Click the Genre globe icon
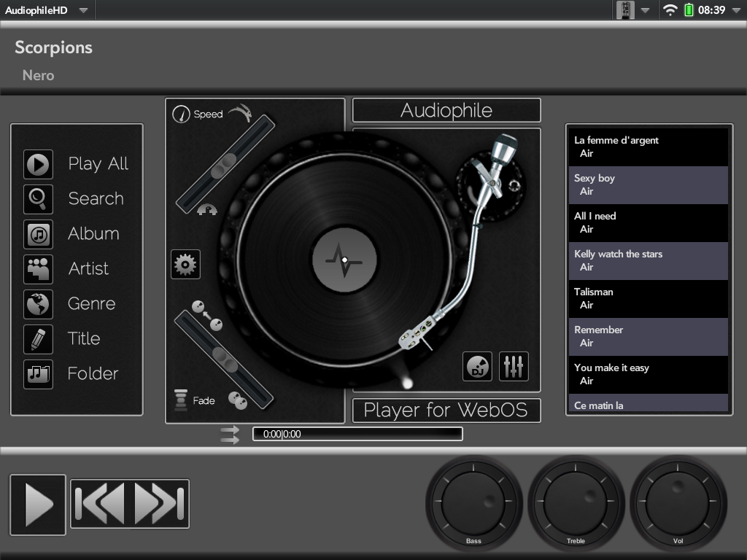The width and height of the screenshot is (747, 560). [38, 304]
